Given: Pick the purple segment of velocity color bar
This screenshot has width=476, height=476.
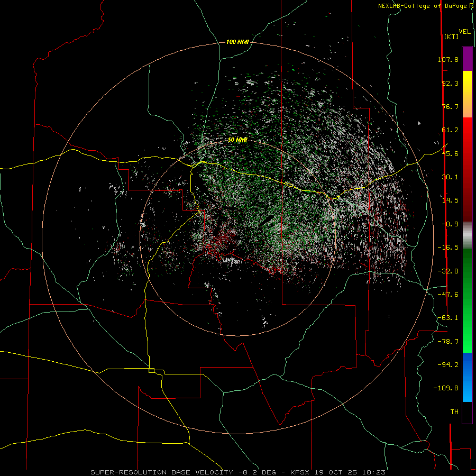Looking at the screenshot, I should (467, 59).
